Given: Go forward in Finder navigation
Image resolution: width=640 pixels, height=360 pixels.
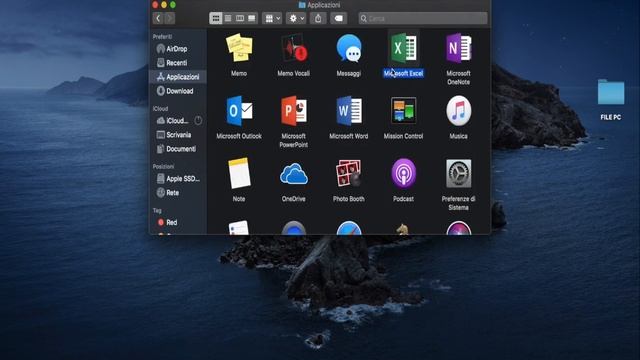Looking at the screenshot, I should click(x=169, y=18).
